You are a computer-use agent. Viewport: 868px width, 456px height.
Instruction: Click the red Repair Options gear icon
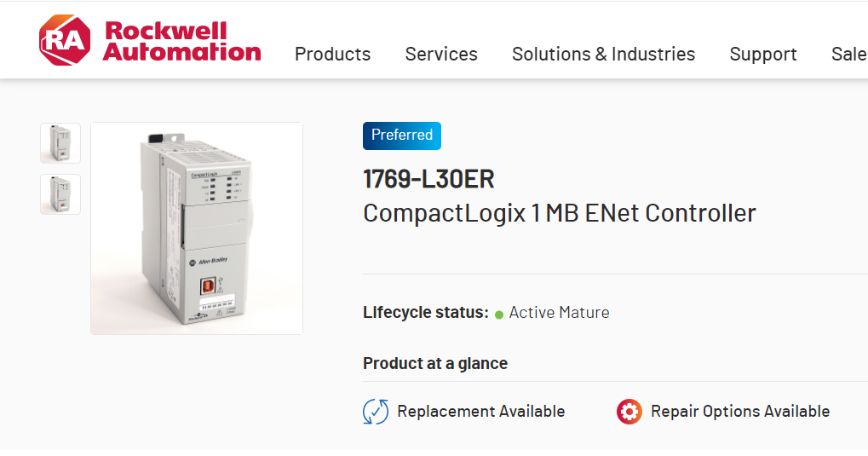point(629,412)
